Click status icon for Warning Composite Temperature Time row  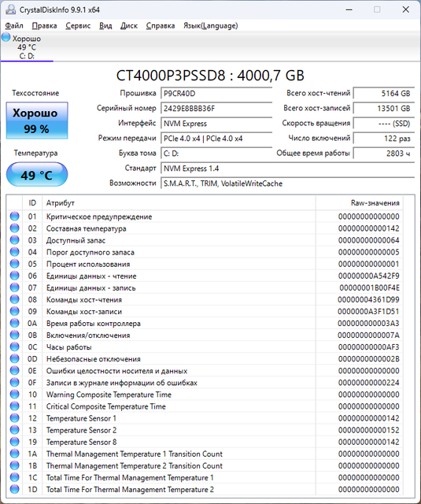[x=14, y=394]
